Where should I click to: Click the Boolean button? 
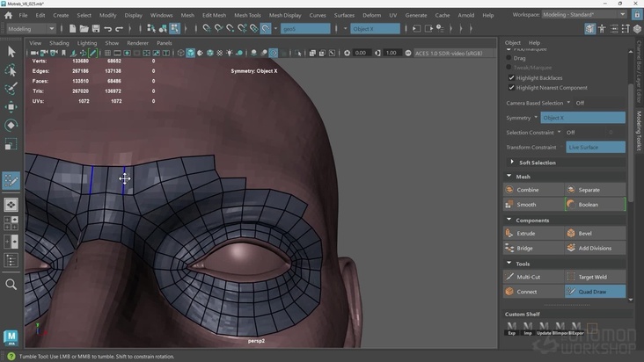pyautogui.click(x=595, y=205)
